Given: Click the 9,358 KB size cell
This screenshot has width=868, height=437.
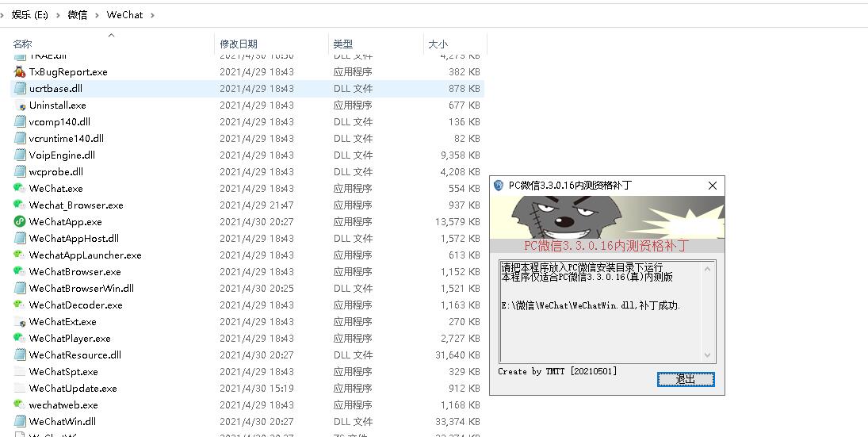Looking at the screenshot, I should pos(460,155).
